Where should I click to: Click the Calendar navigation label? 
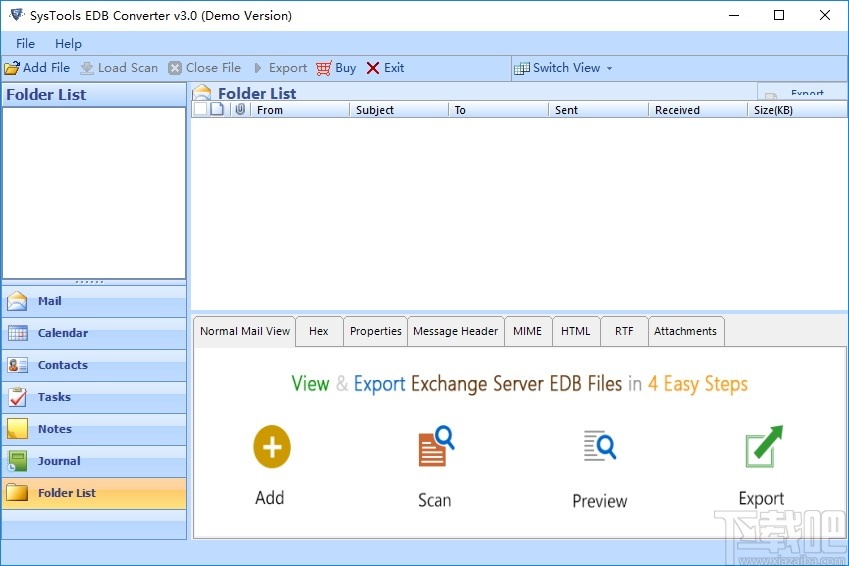(x=63, y=333)
